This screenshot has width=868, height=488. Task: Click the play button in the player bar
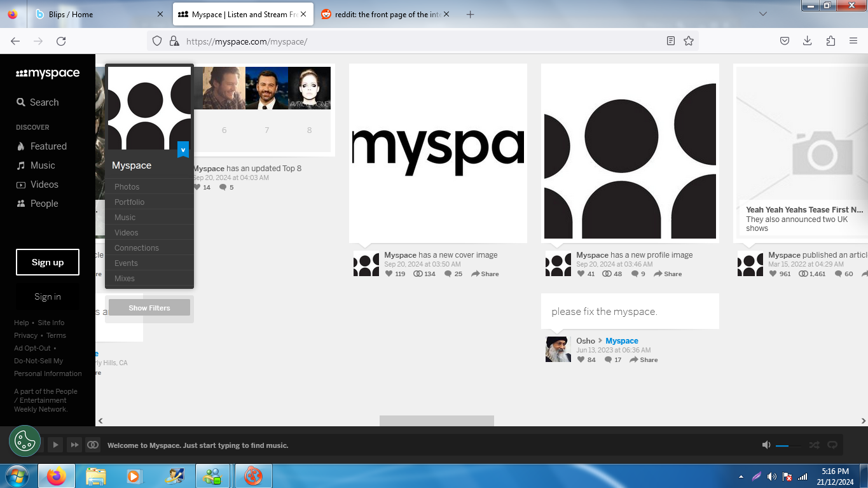[x=55, y=445]
